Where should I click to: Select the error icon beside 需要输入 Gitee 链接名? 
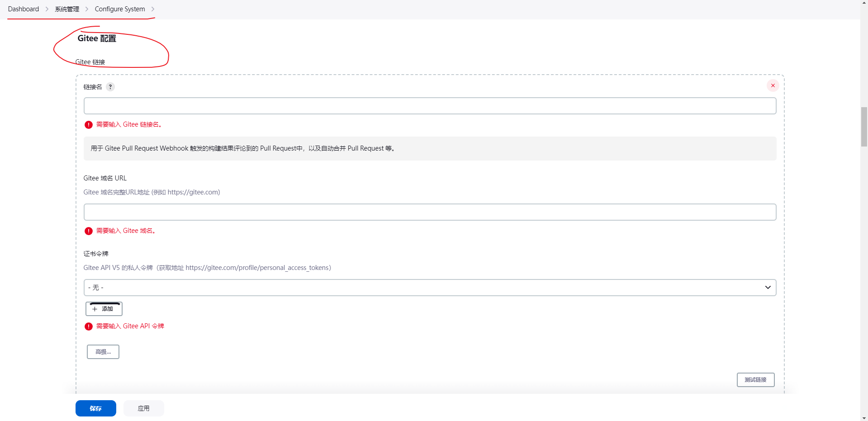pyautogui.click(x=89, y=125)
